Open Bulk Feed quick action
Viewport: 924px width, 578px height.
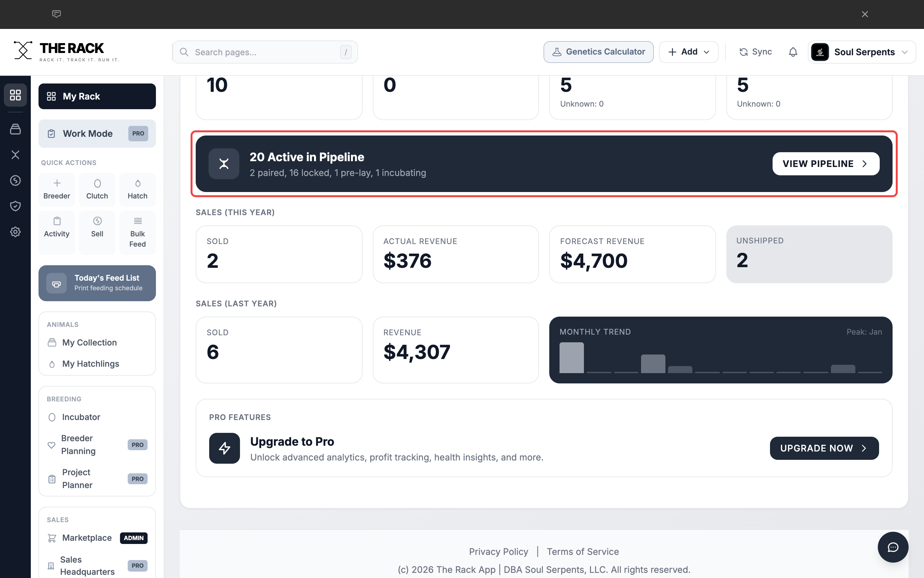click(x=137, y=232)
